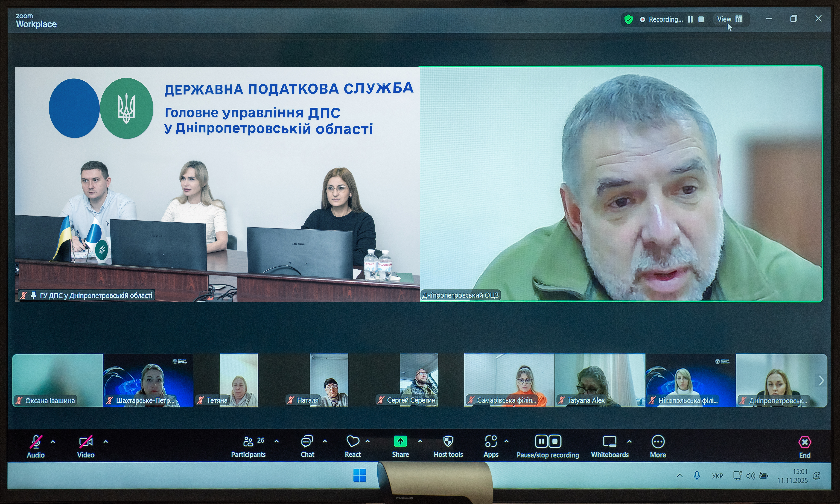
Task: Expand audio options arrow
Action: 53,442
